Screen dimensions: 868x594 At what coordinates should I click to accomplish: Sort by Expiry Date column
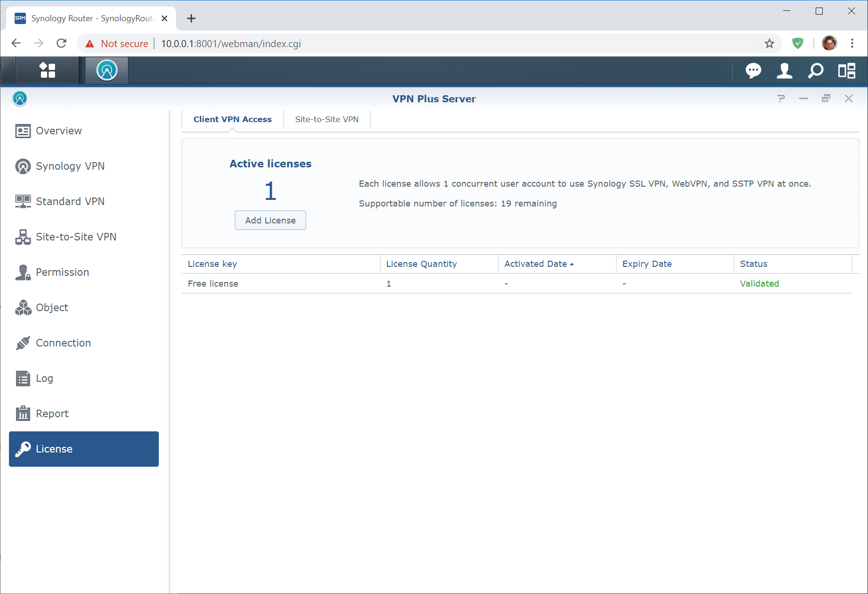point(675,264)
